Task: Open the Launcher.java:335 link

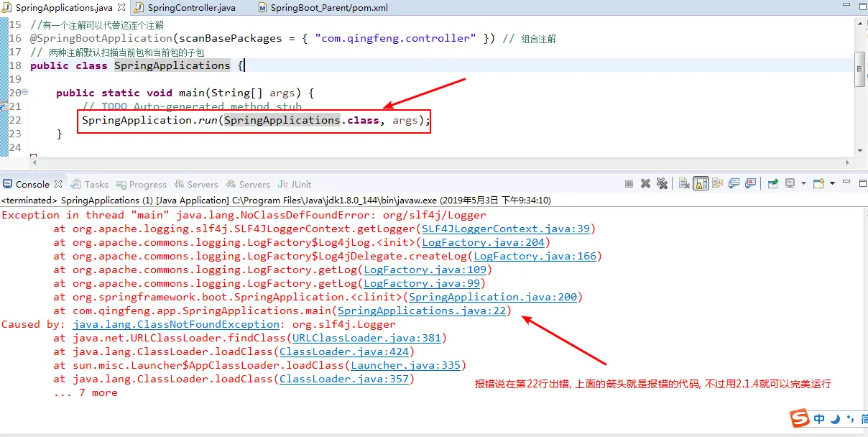Action: click(405, 365)
